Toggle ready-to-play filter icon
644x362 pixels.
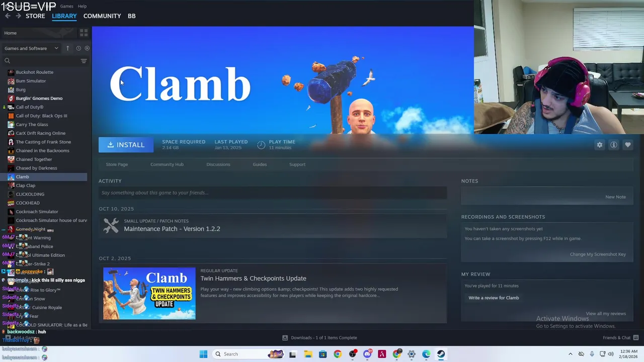[87, 48]
